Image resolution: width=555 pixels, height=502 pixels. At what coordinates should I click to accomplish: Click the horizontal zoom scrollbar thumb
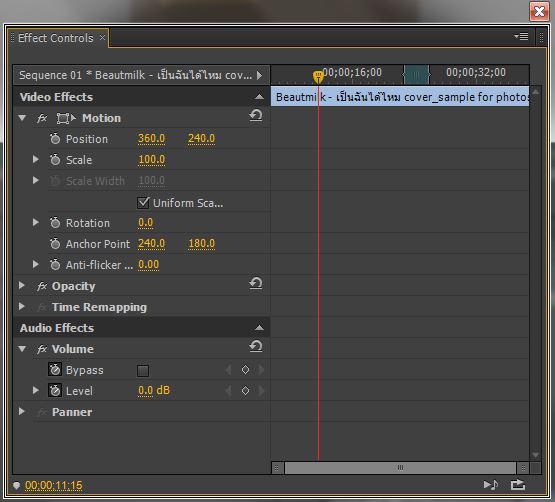coord(400,468)
